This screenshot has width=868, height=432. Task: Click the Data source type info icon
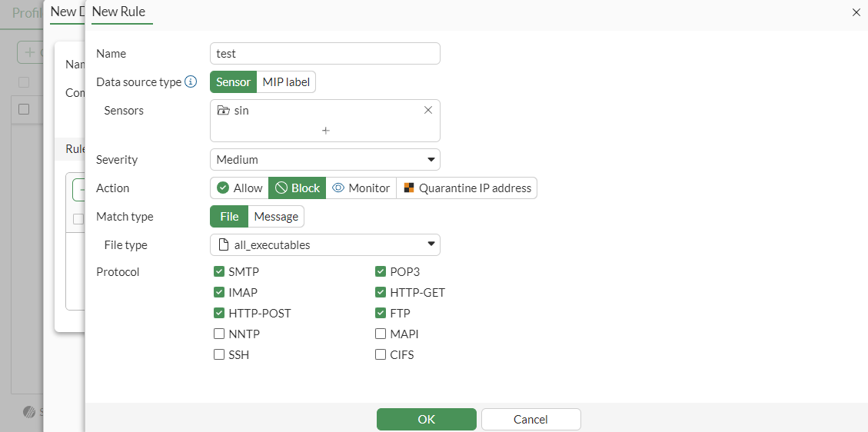pyautogui.click(x=191, y=81)
